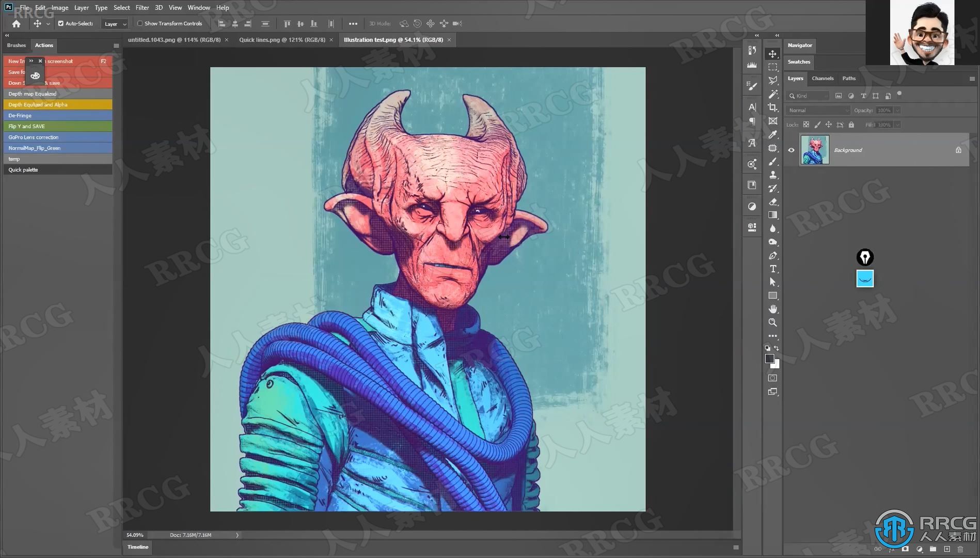
Task: Select the Zoom tool
Action: [772, 322]
